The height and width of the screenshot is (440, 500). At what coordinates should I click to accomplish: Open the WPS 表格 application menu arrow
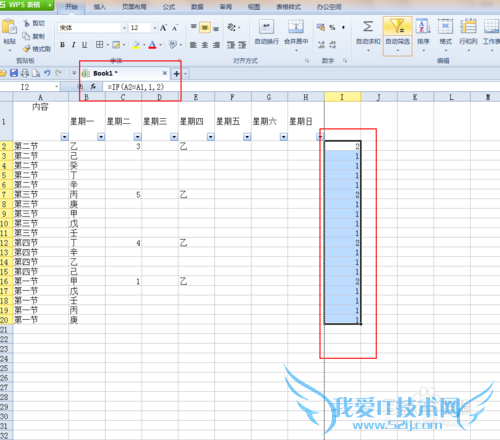[50, 5]
